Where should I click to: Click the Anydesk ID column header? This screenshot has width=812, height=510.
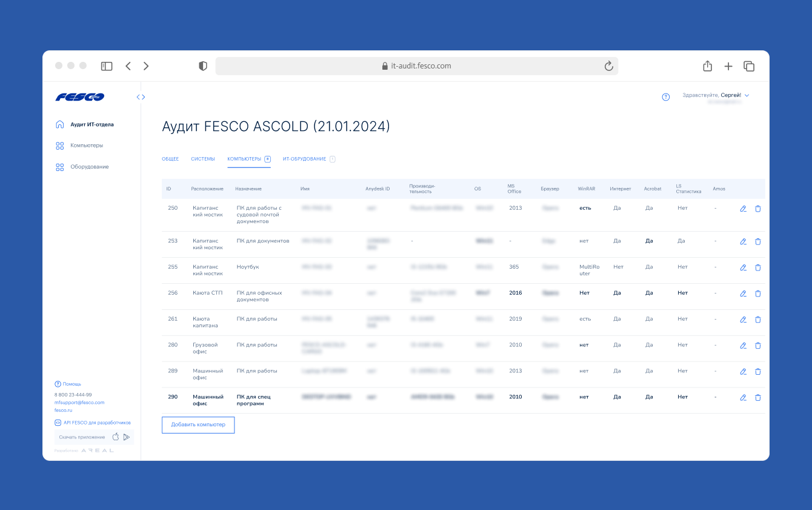(378, 189)
